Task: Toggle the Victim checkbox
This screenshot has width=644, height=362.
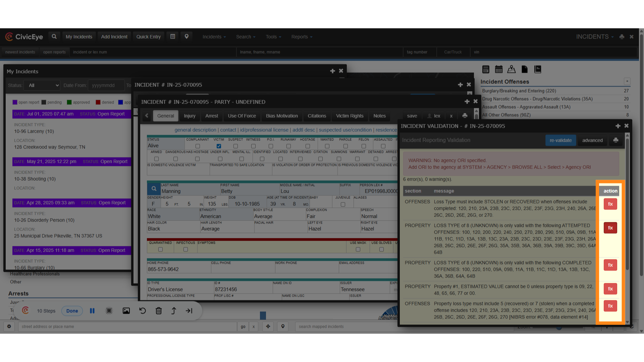Action: point(219,146)
